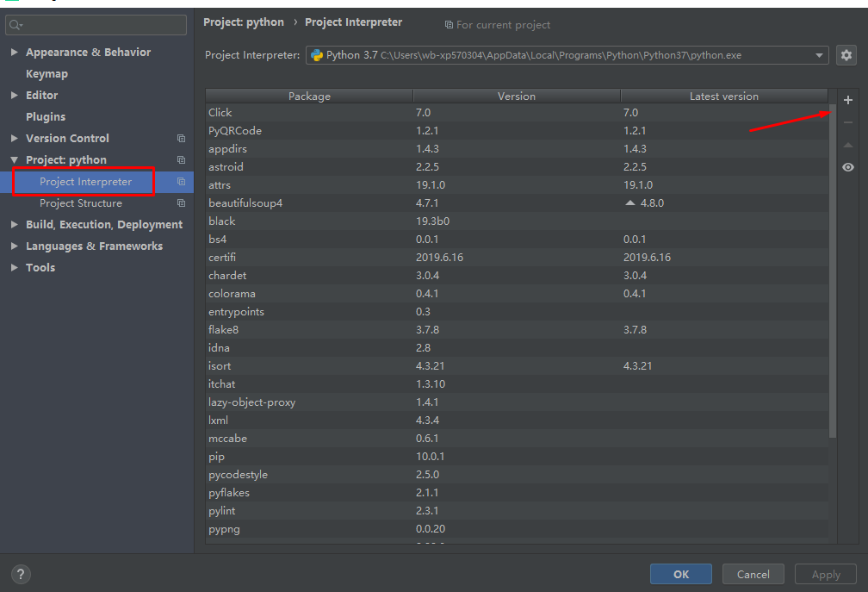The height and width of the screenshot is (592, 868).
Task: Select the Click package row
Action: coord(517,112)
